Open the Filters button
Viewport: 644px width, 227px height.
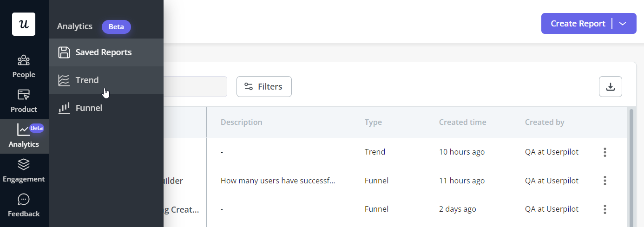click(x=264, y=87)
